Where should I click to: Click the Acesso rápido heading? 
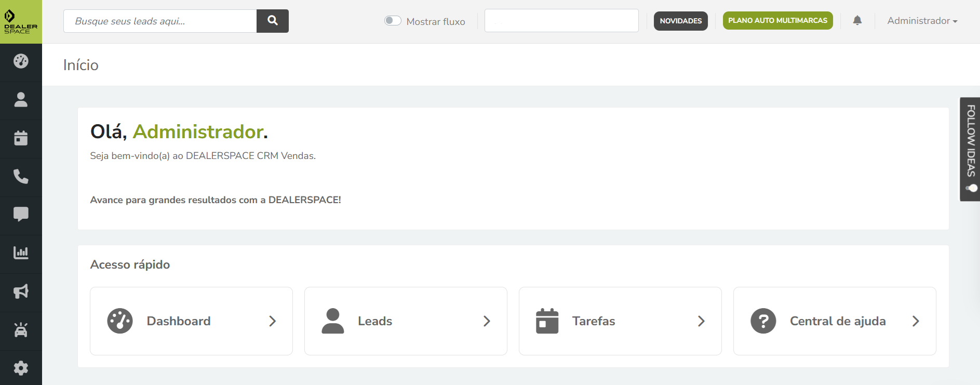coord(130,264)
